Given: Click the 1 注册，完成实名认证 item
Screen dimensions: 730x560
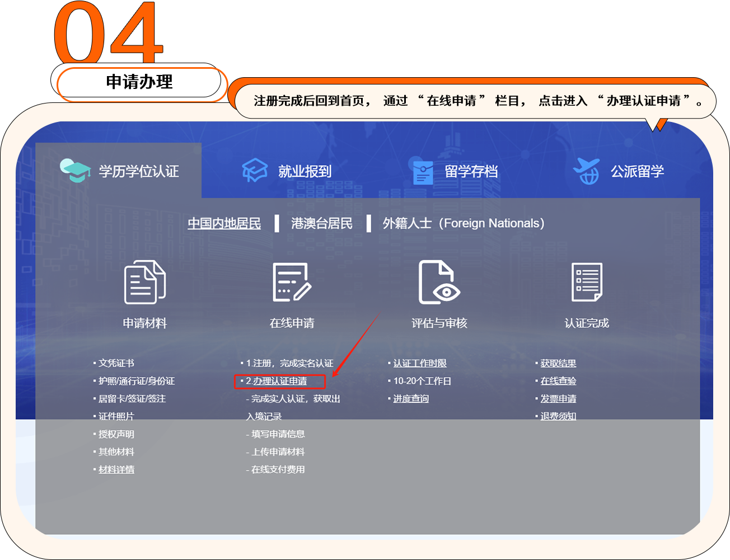Looking at the screenshot, I should [x=289, y=363].
